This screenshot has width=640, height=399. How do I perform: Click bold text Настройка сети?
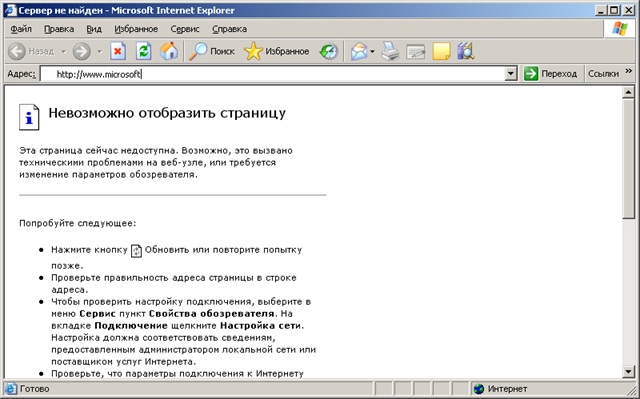[261, 326]
